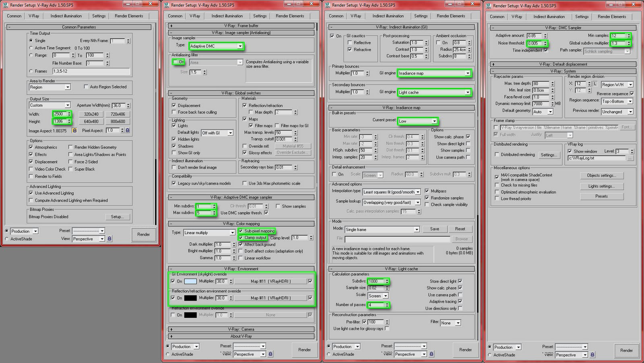The height and width of the screenshot is (363, 644).
Task: Toggle Displacement under Geometry
Action: coord(174,106)
